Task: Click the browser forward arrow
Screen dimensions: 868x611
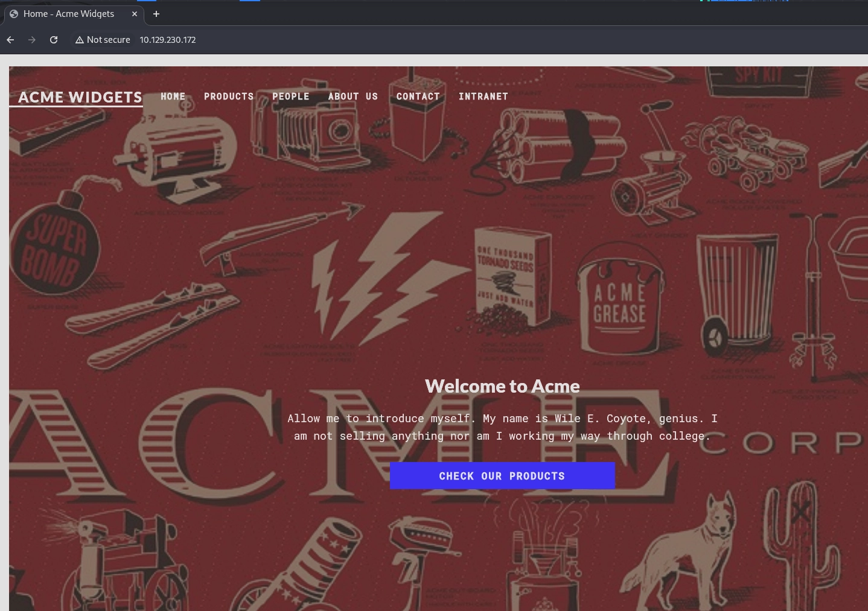Action: (32, 40)
